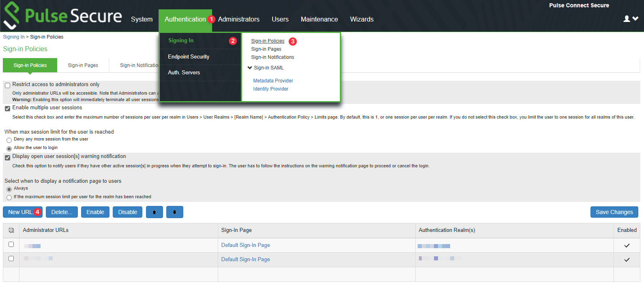Toggle Restrict access to administrators only
Image resolution: width=644 pixels, height=290 pixels.
[x=8, y=85]
